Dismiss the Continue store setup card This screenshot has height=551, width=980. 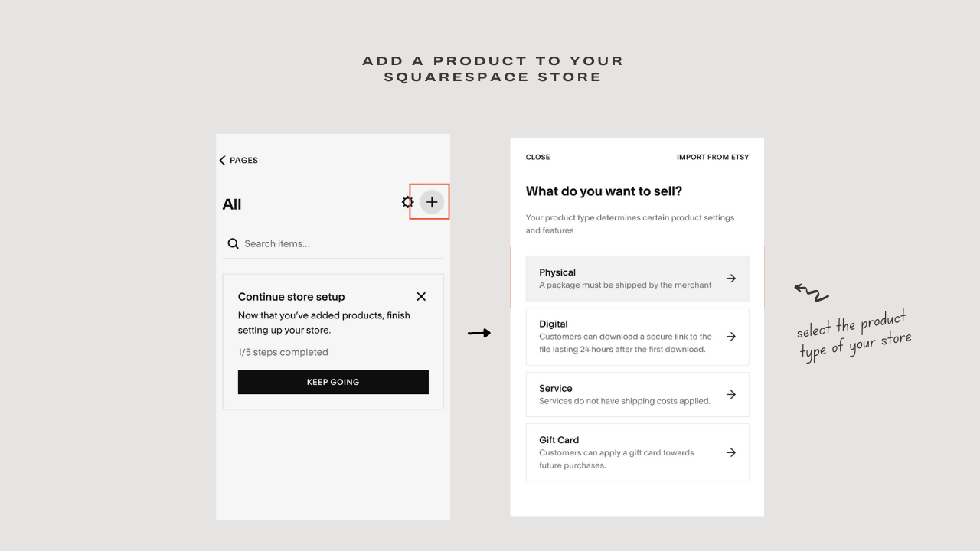tap(421, 296)
